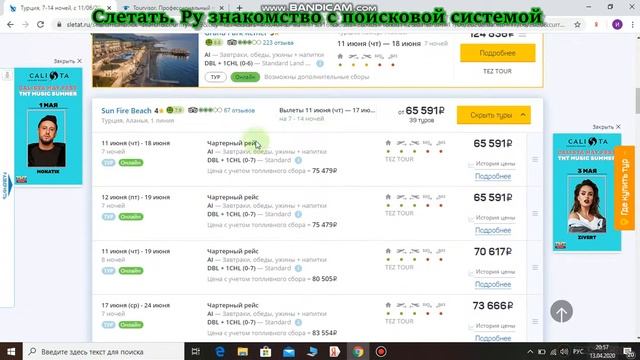Click Онлайн badge on 11–18 June tour
The width and height of the screenshot is (640, 360).
point(131,162)
